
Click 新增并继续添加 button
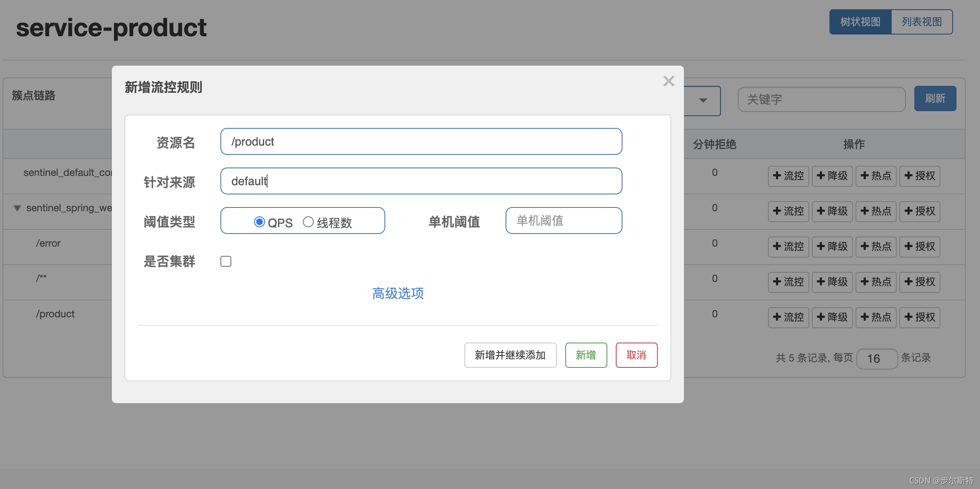510,355
